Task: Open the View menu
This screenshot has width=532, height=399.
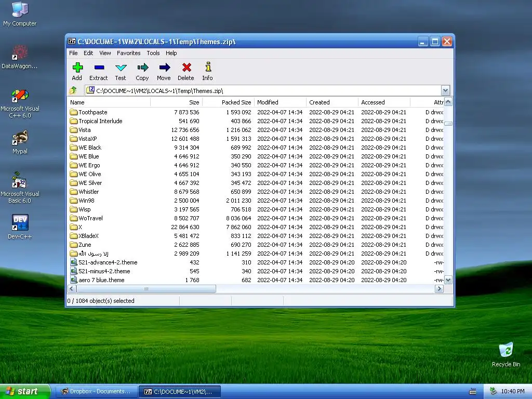Action: [x=105, y=53]
